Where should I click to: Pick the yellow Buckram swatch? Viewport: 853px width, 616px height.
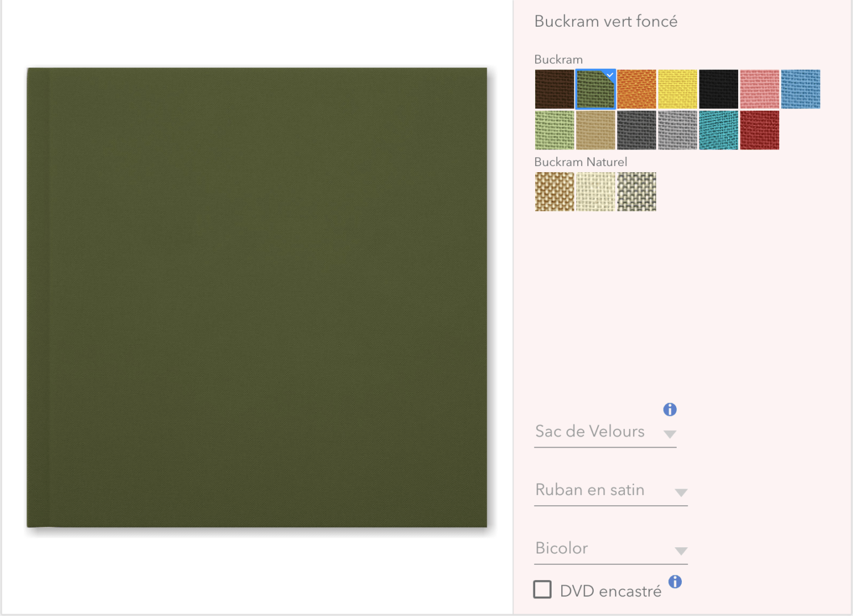tap(677, 89)
